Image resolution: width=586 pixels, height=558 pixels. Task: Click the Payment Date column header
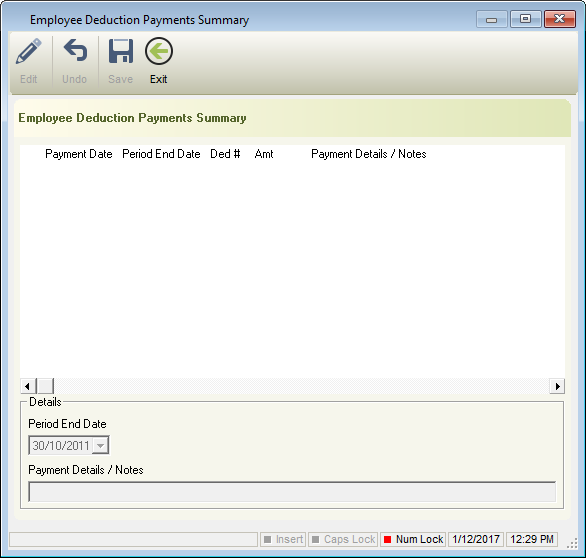point(78,154)
